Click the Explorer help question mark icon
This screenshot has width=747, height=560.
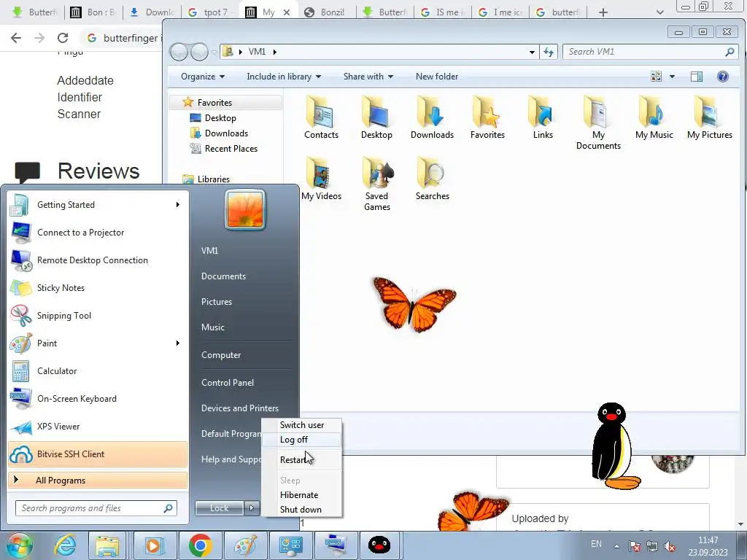tap(723, 77)
